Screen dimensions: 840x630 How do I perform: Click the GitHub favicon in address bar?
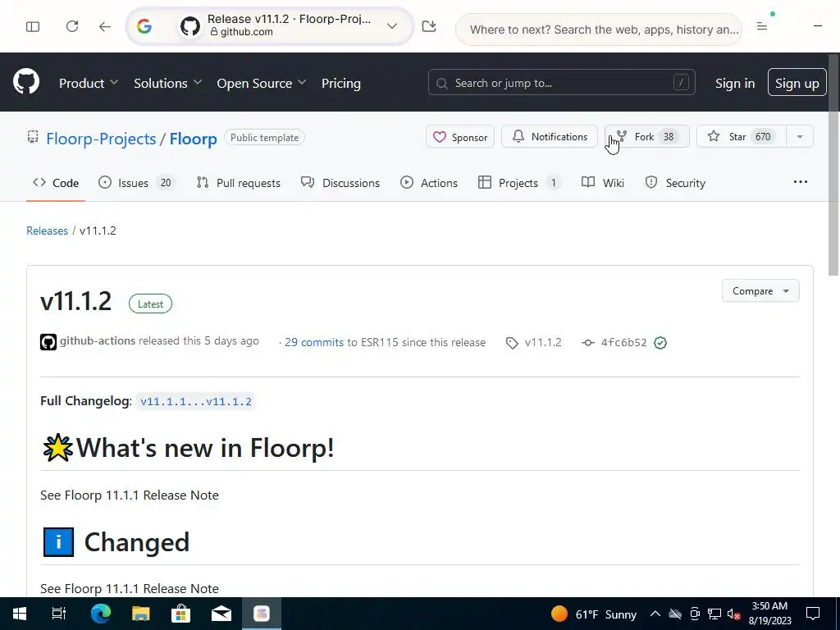click(x=189, y=25)
